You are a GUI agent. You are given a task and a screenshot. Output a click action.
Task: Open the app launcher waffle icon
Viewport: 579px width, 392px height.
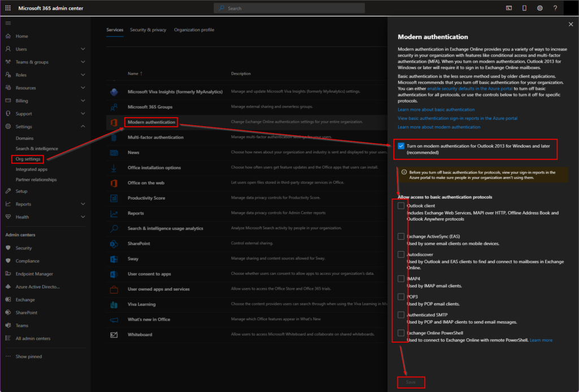point(8,8)
